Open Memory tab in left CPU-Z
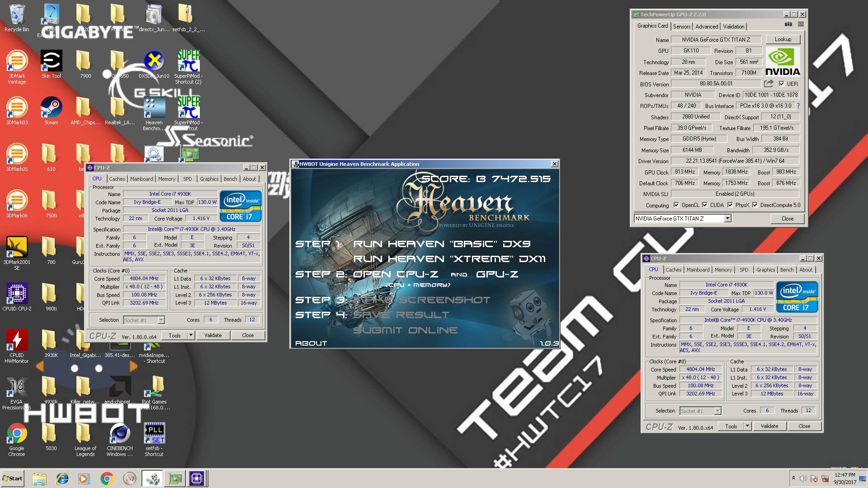The image size is (868, 488). 167,179
